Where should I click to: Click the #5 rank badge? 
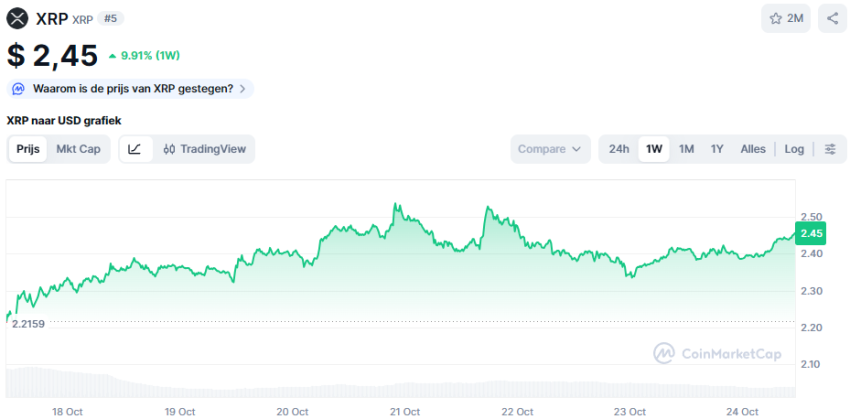tap(110, 18)
